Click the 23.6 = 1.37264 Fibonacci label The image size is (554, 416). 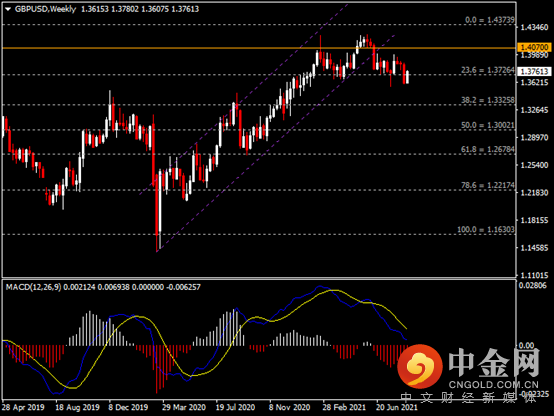click(488, 70)
